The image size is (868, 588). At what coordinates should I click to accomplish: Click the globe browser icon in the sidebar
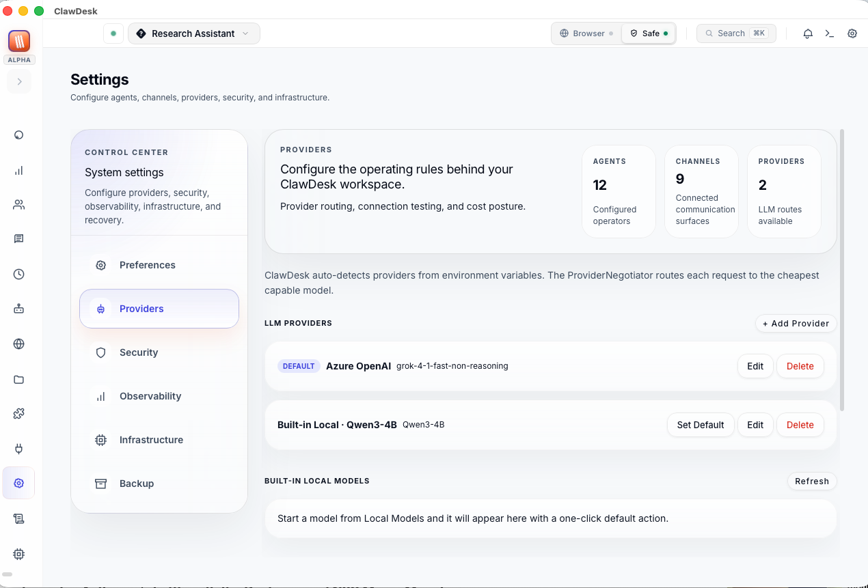pyautogui.click(x=18, y=344)
